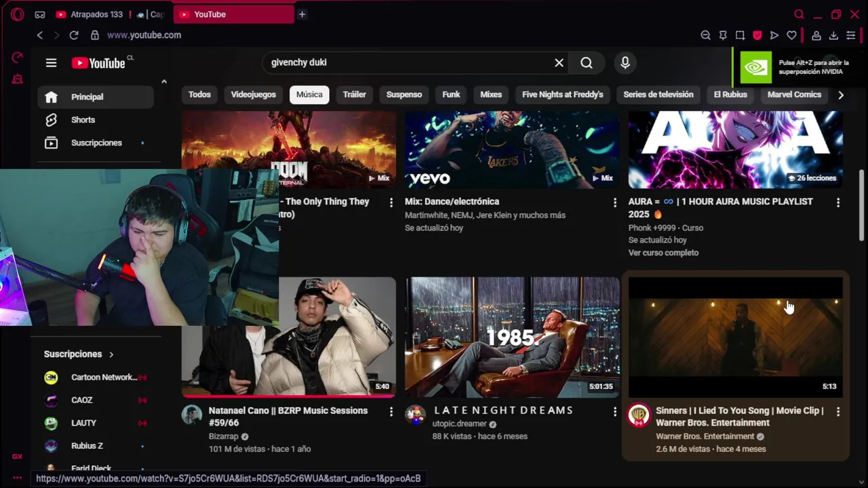This screenshot has width=868, height=488.
Task: Click Ver curso completo link
Action: (x=663, y=253)
